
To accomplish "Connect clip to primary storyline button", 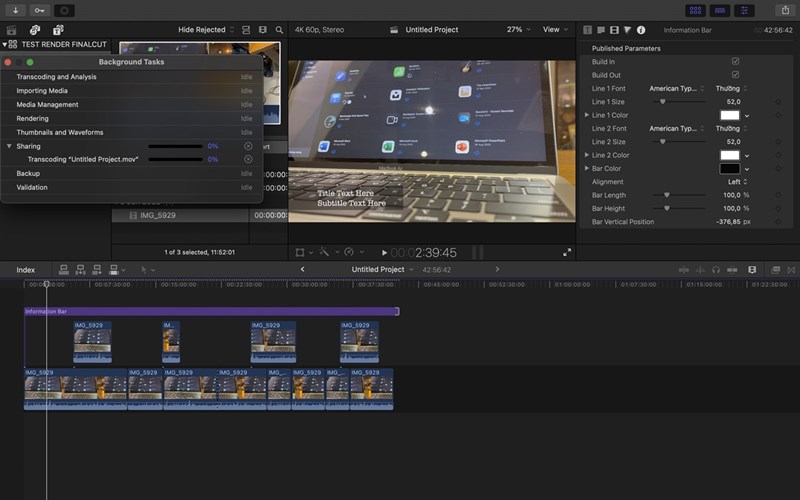I will [x=64, y=270].
